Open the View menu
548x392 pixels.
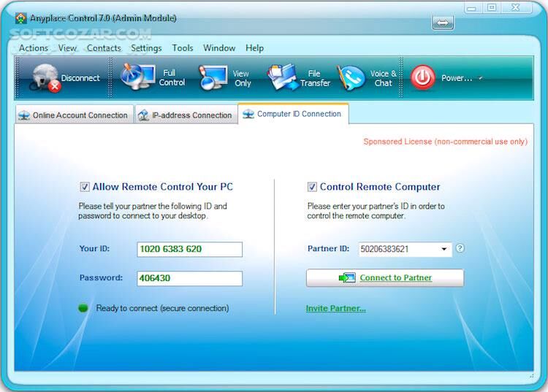(x=67, y=48)
